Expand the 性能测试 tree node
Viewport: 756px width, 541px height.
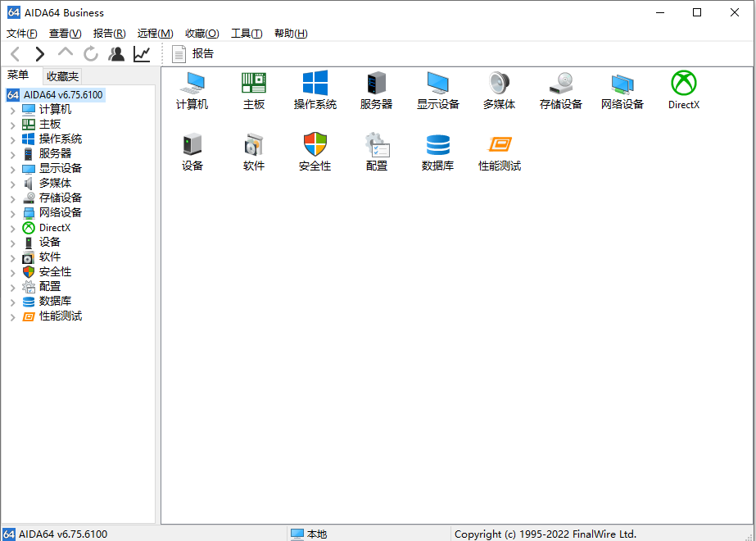click(13, 316)
